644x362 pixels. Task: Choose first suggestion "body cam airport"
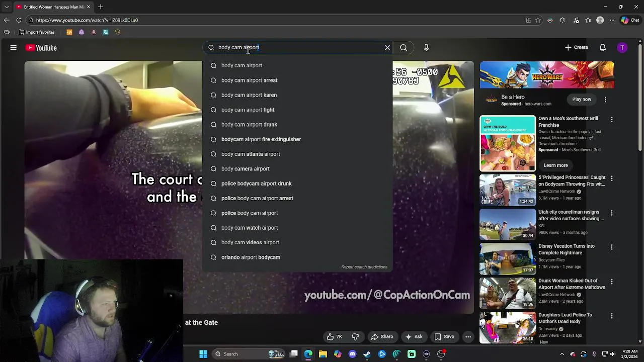(x=297, y=65)
